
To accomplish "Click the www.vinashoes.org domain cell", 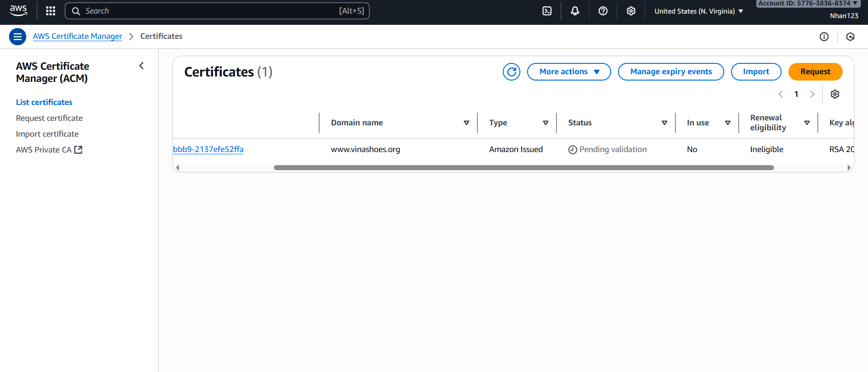I will pos(365,149).
